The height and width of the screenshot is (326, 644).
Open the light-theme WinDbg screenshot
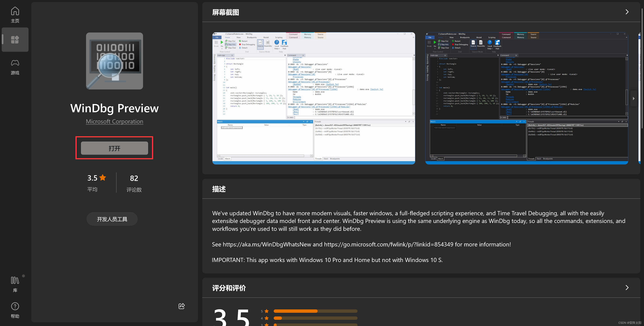coord(313,98)
